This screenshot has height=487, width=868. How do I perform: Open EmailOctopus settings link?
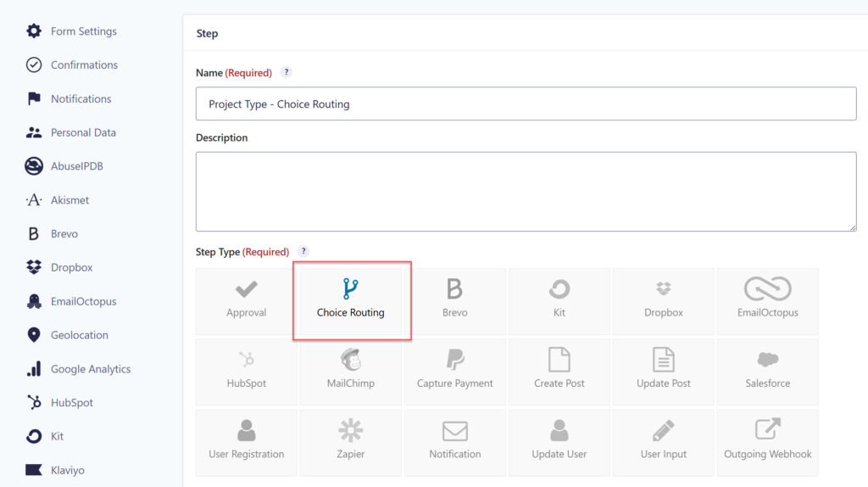84,301
